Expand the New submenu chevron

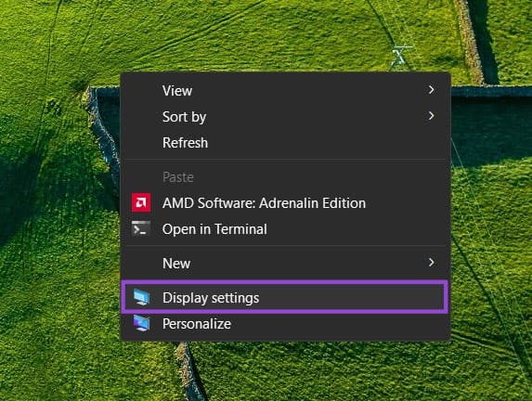pos(431,263)
